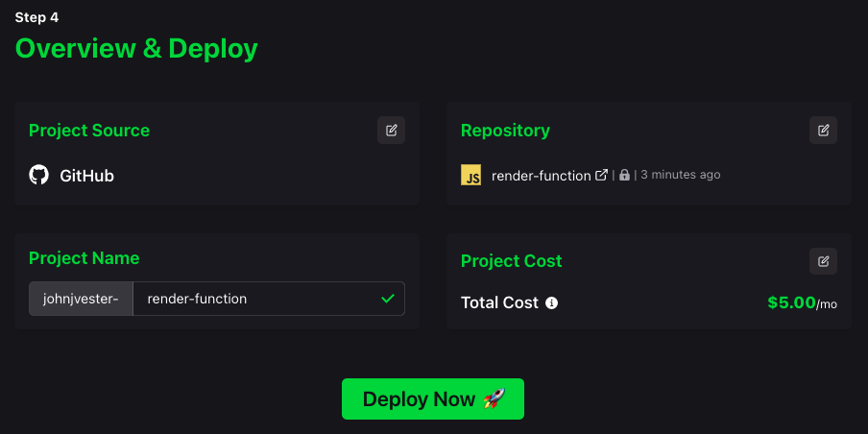Click the JS language icon
Viewport: 868px width, 434px height.
pyautogui.click(x=471, y=176)
